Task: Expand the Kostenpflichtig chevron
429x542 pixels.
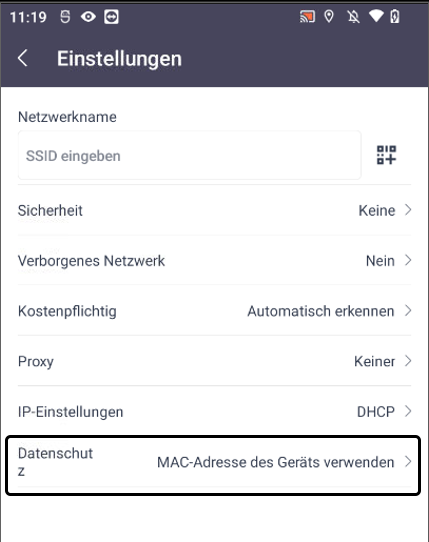Action: [x=408, y=311]
